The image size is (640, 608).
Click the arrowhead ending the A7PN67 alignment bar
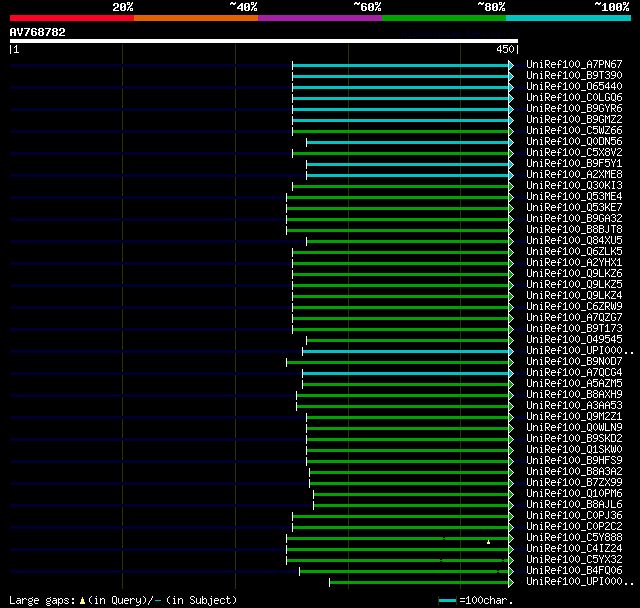(x=511, y=65)
